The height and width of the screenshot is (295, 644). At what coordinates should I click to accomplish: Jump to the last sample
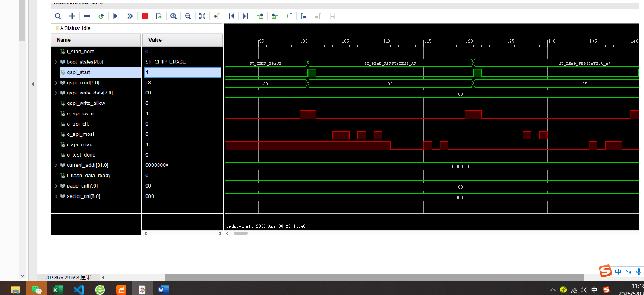click(246, 16)
